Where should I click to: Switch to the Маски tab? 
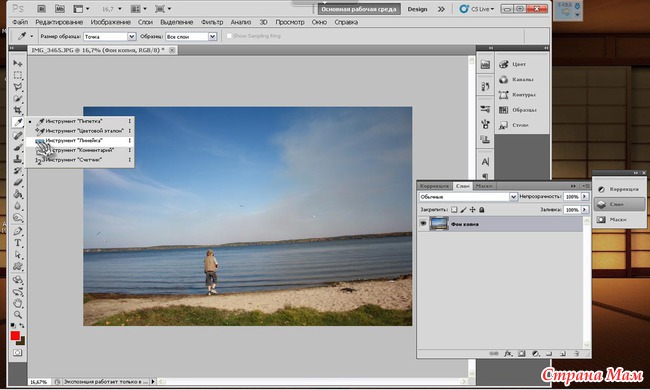pos(484,186)
